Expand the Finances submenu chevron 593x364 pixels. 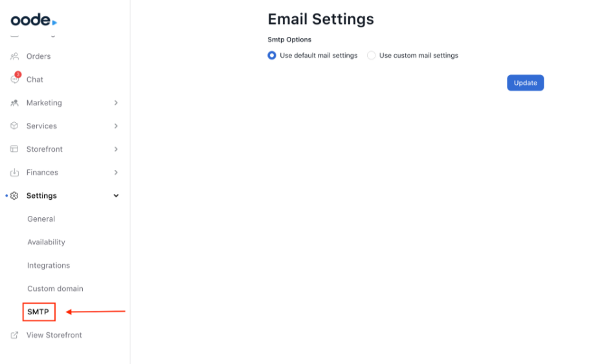tap(116, 173)
